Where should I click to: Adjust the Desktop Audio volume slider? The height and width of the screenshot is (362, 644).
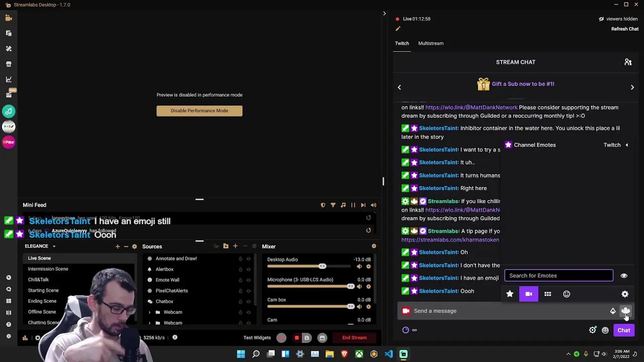click(x=309, y=266)
